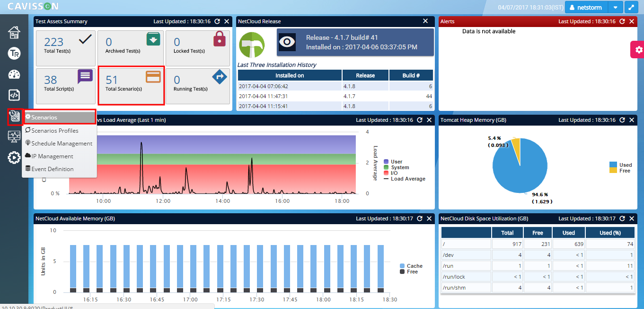
Task: Click the Total Scenario(s) card icon
Action: coord(153,77)
